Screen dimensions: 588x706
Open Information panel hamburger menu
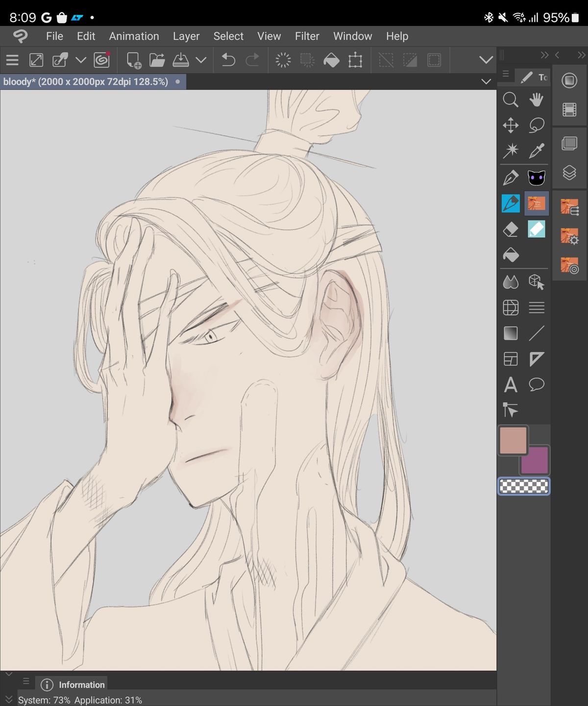[26, 681]
